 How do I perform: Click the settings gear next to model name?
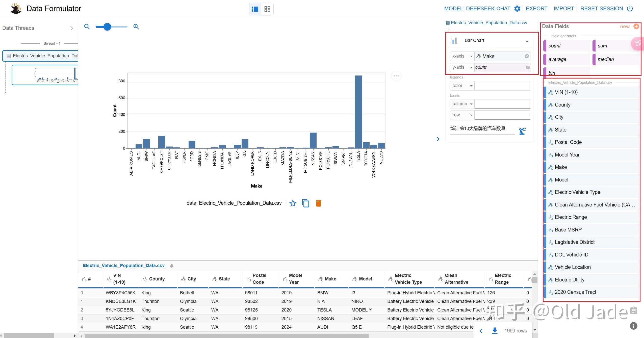517,8
